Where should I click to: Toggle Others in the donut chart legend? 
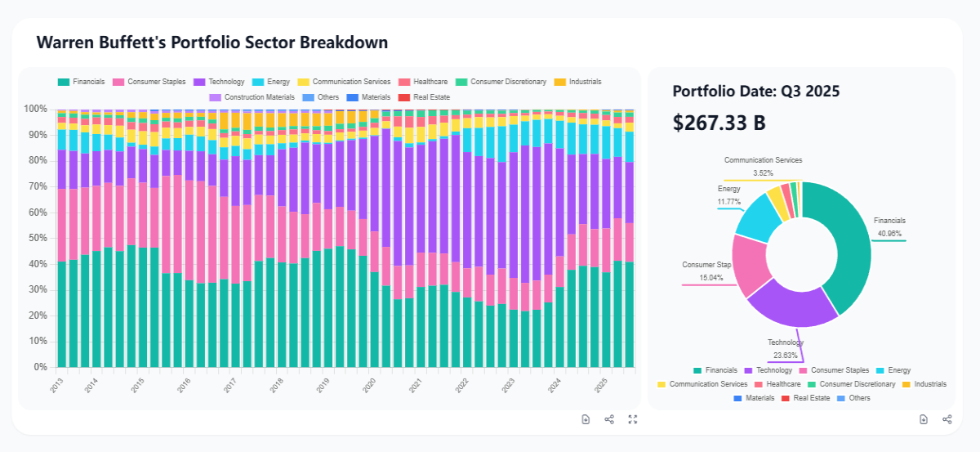(x=854, y=398)
